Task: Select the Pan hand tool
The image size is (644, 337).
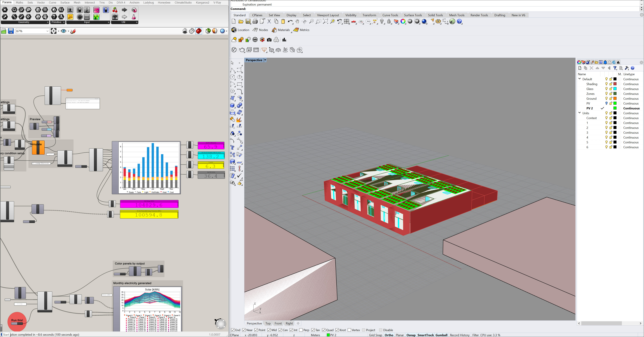Action: point(297,21)
